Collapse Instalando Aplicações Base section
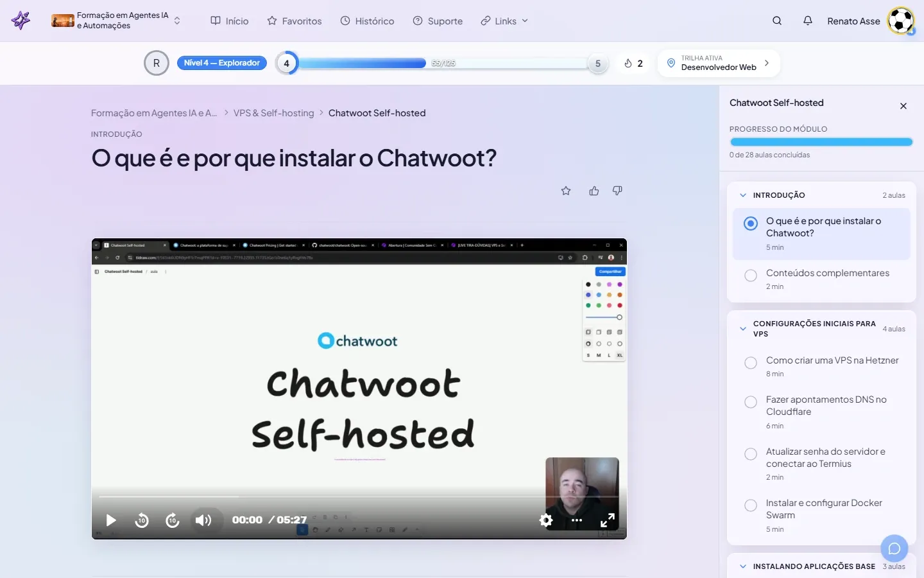The width and height of the screenshot is (924, 578). pos(743,566)
